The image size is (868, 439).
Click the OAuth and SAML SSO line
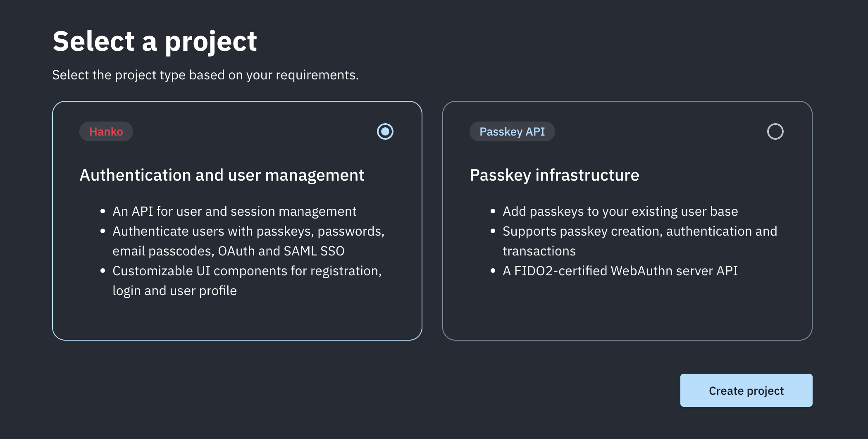point(229,251)
